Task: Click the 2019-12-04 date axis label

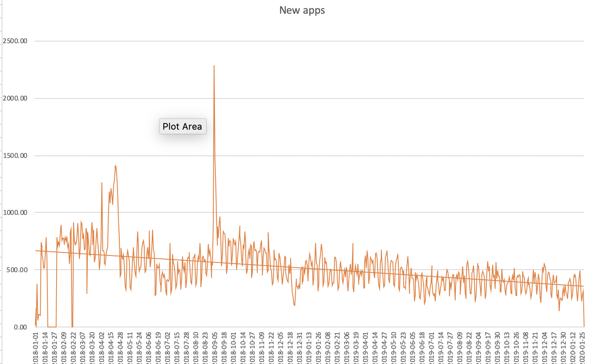Action: point(545,347)
